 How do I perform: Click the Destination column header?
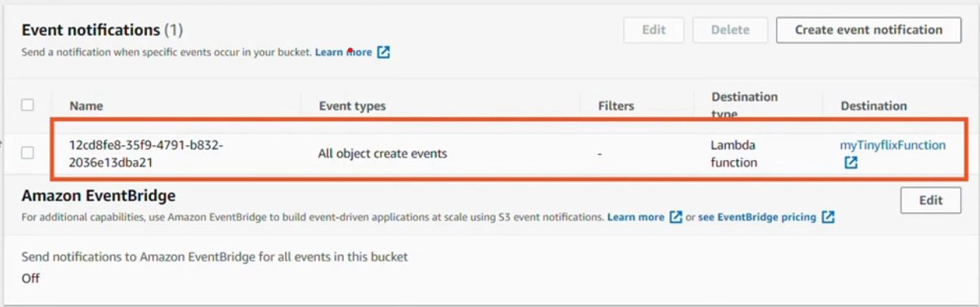click(874, 106)
